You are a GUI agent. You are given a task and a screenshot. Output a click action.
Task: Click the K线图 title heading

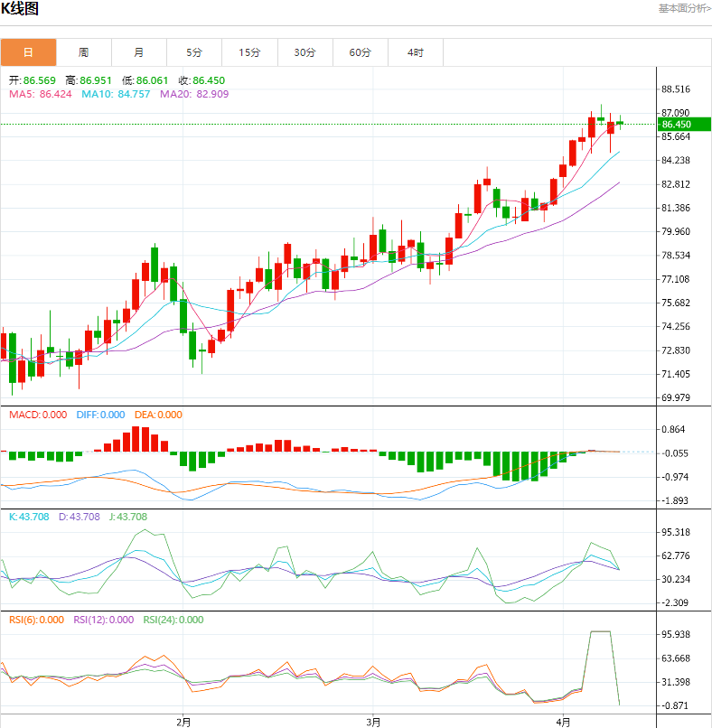coord(20,9)
